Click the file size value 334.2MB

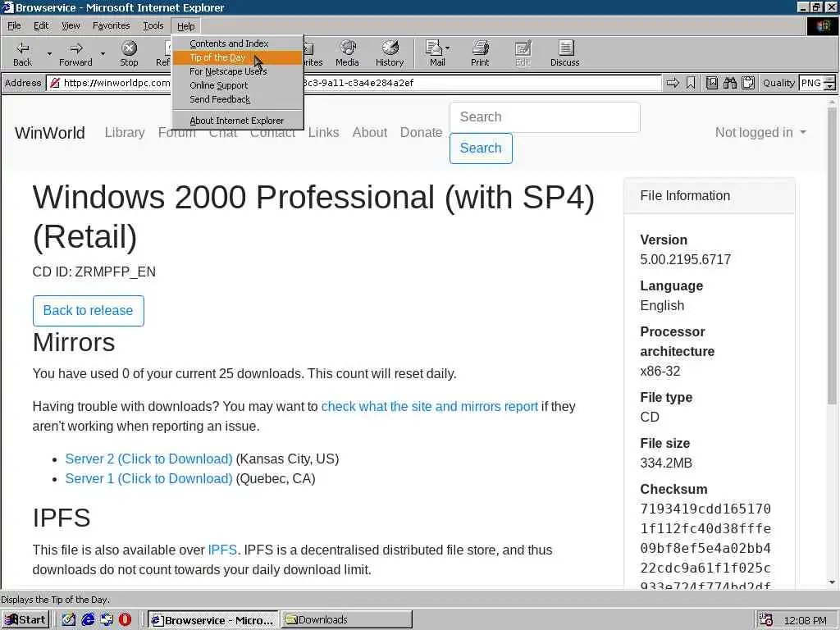pyautogui.click(x=666, y=463)
